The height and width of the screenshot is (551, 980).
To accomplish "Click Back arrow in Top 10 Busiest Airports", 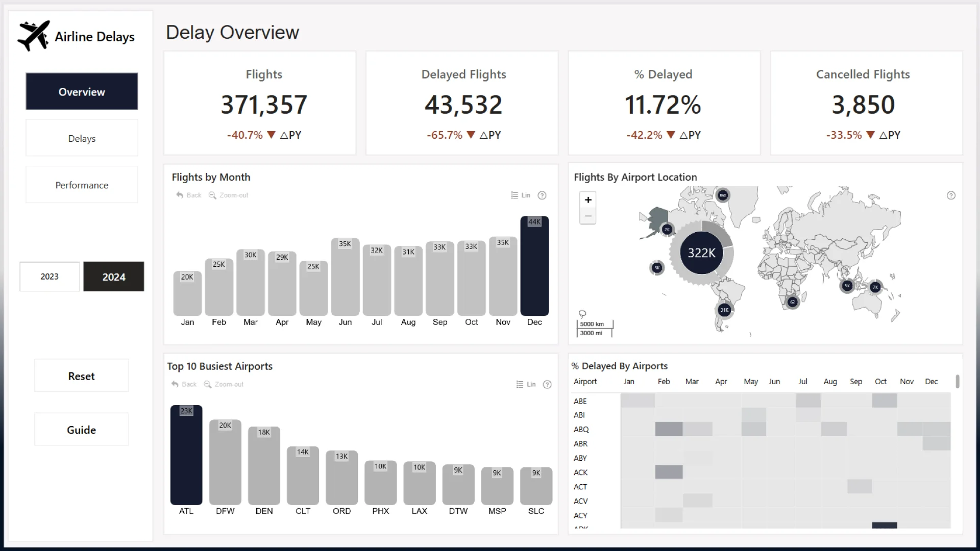I will point(184,384).
